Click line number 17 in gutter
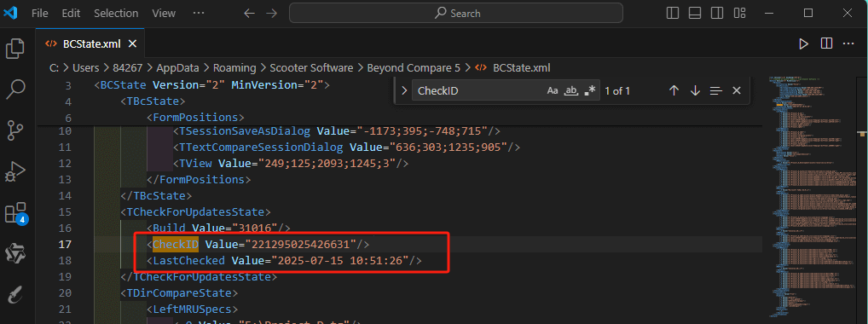This screenshot has height=324, width=868. click(66, 244)
